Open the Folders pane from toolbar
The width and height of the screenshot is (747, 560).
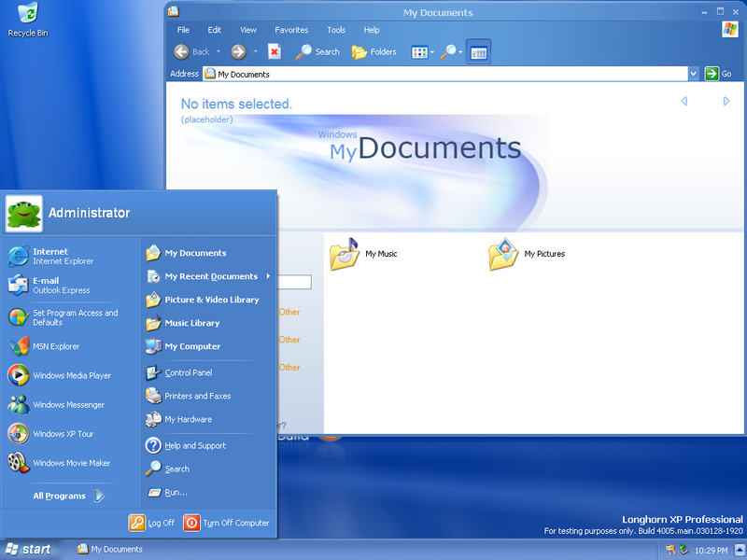373,52
